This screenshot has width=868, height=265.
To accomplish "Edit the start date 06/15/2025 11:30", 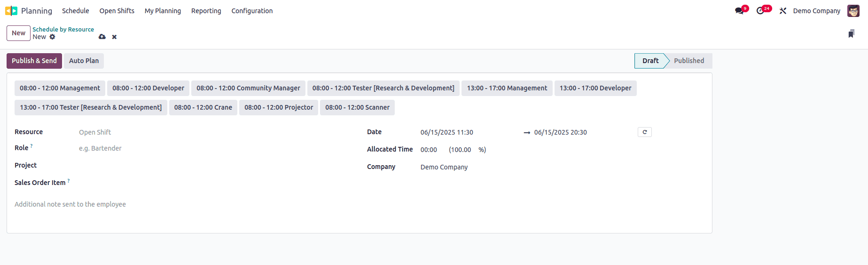I will pyautogui.click(x=470, y=132).
